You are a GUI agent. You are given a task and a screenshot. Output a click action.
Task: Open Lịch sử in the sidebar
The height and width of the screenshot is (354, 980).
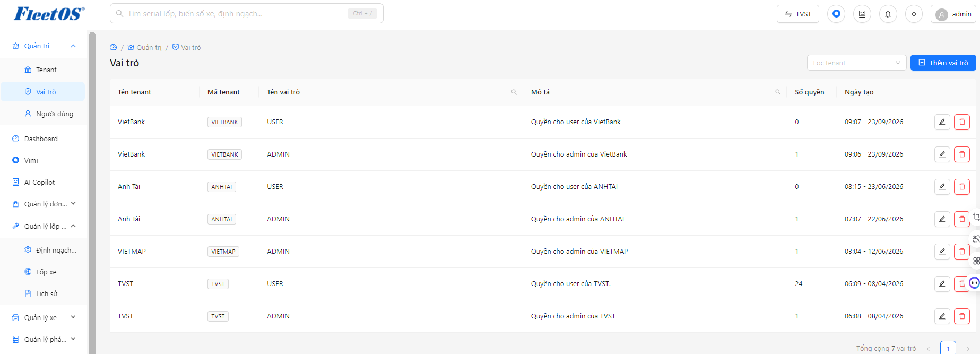[x=43, y=293]
